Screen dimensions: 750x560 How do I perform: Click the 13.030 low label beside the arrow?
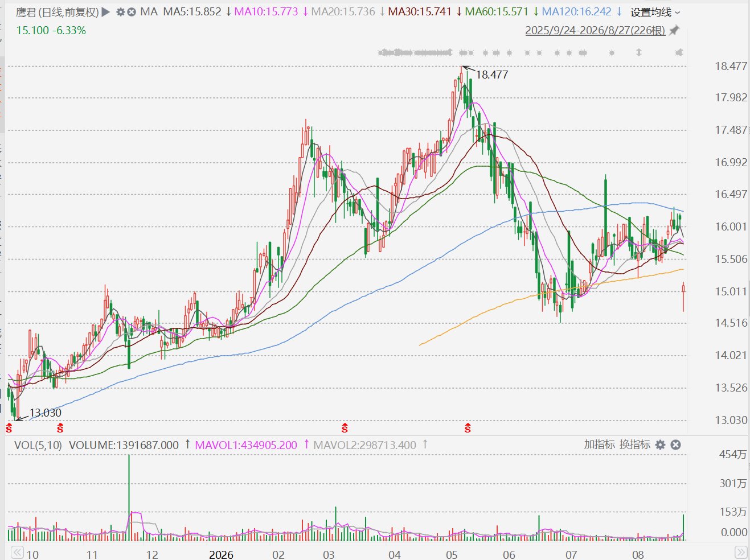46,413
